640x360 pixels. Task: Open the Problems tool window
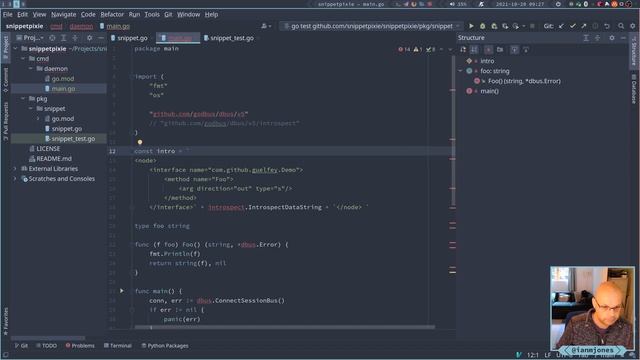point(80,346)
